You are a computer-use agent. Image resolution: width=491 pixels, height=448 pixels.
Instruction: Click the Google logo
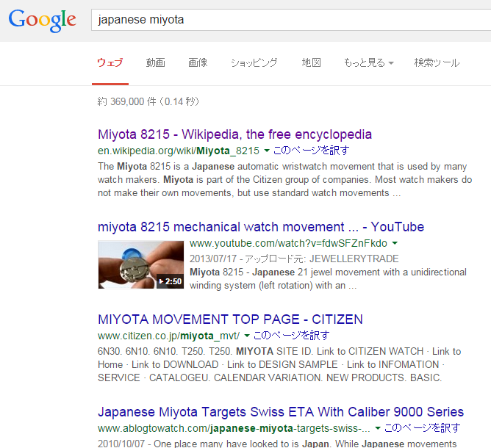(x=42, y=20)
